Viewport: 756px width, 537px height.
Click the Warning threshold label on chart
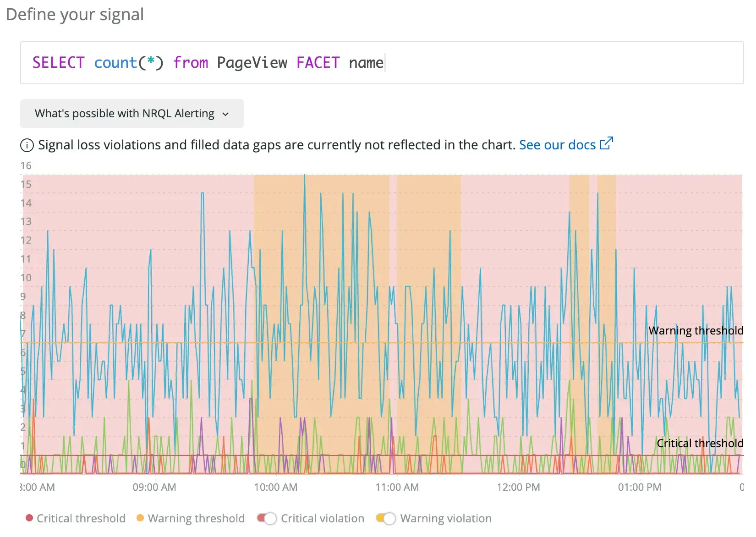point(696,330)
